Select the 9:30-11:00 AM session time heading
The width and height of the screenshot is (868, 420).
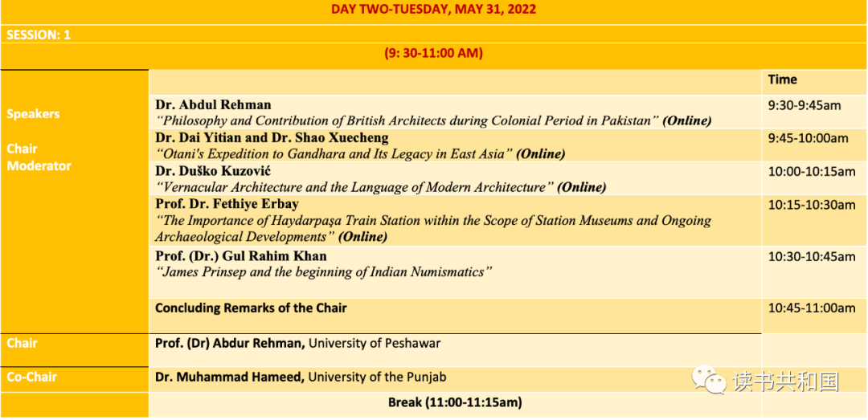click(x=433, y=53)
